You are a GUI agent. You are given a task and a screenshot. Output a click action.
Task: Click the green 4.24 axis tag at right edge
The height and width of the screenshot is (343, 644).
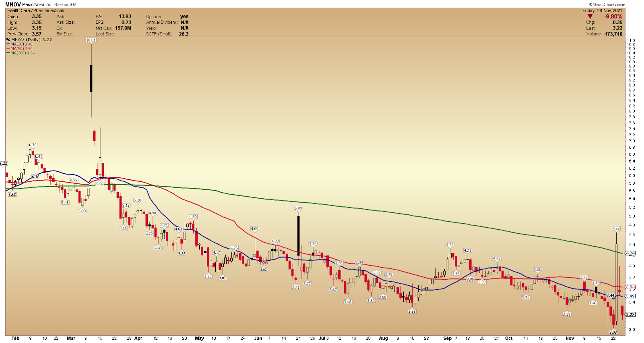[x=630, y=253]
